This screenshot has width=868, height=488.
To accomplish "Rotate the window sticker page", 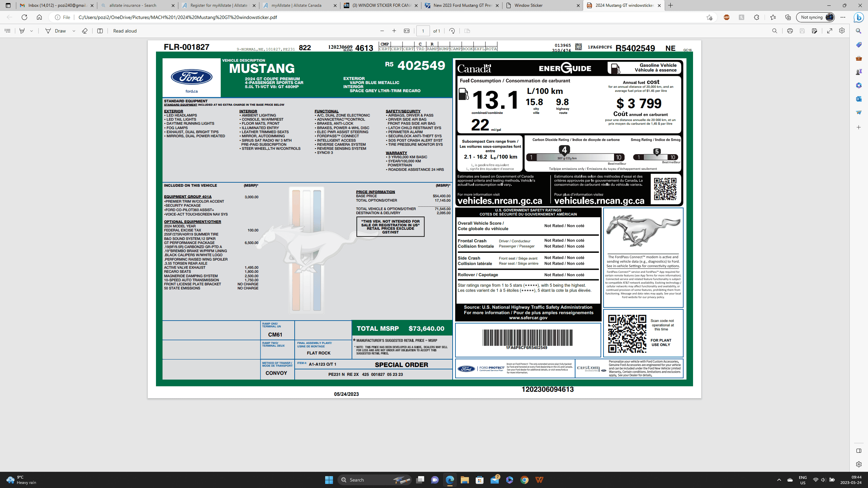I will tap(452, 31).
